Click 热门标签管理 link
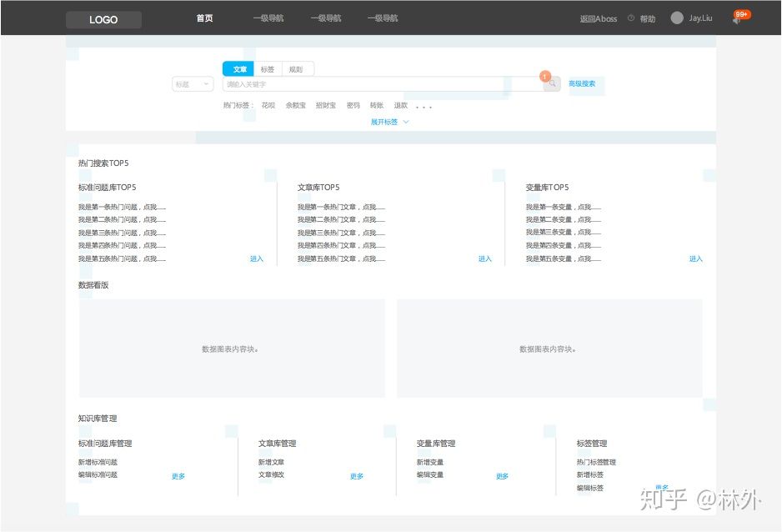This screenshot has width=782, height=532. 596,462
